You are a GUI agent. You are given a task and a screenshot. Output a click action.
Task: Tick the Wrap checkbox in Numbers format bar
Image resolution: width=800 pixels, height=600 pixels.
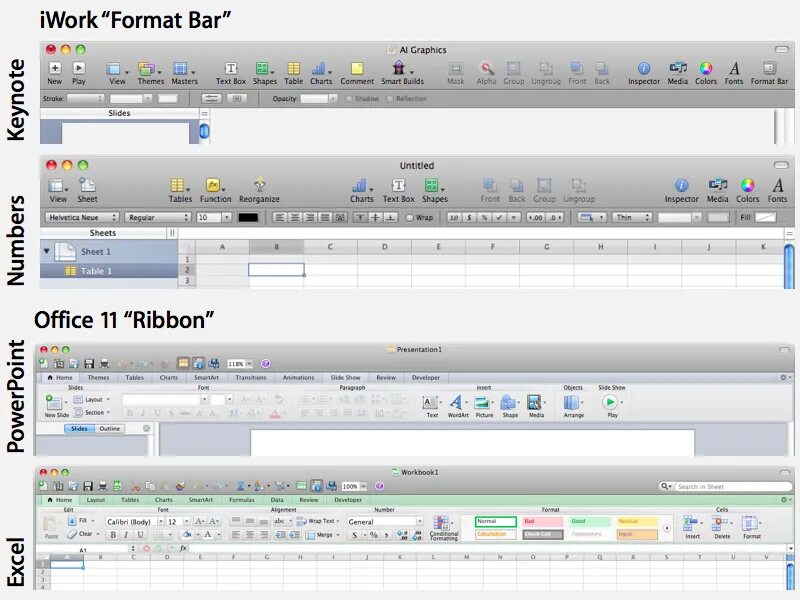(x=409, y=218)
